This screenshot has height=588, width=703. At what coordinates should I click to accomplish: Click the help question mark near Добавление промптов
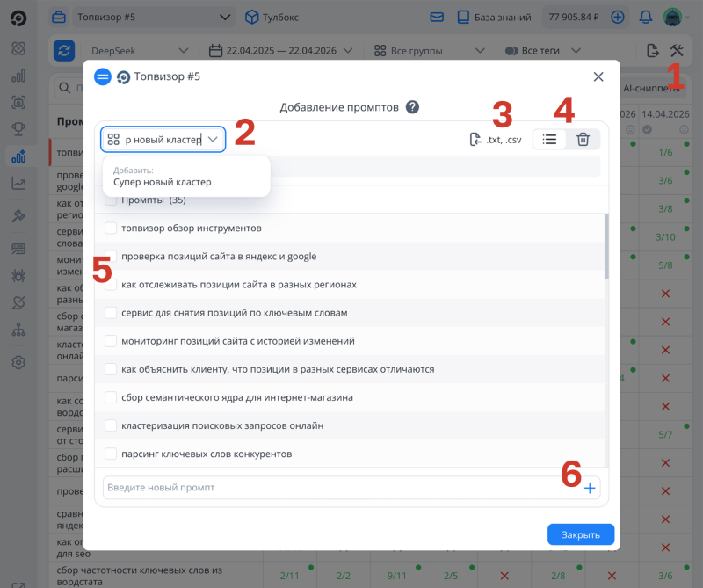coord(412,107)
